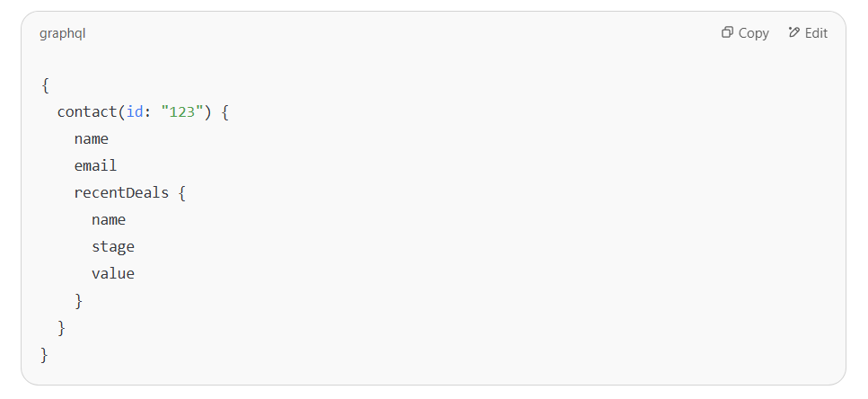Screen dimensions: 868x399
Task: Click the recentDeals field name
Action: pyautogui.click(x=121, y=193)
